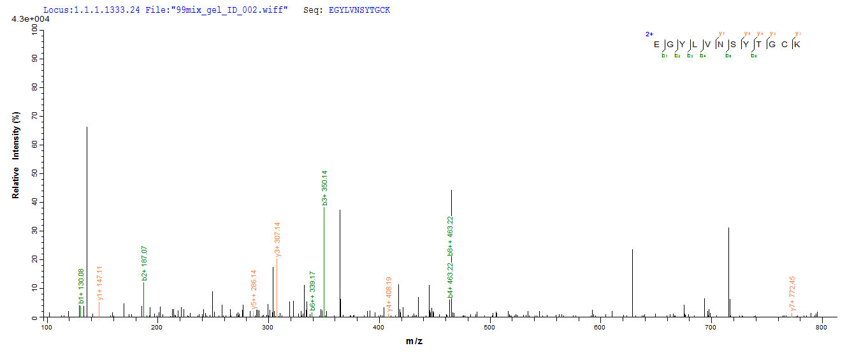868x355 pixels.
Task: Select the y3+ 307.14 peak label
Action: tap(277, 240)
